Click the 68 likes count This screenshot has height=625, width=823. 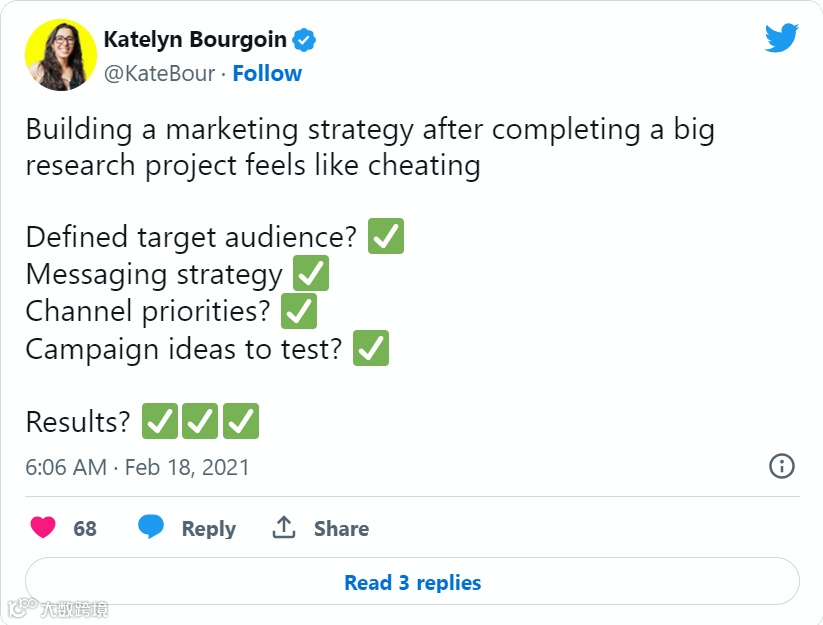[x=85, y=529]
